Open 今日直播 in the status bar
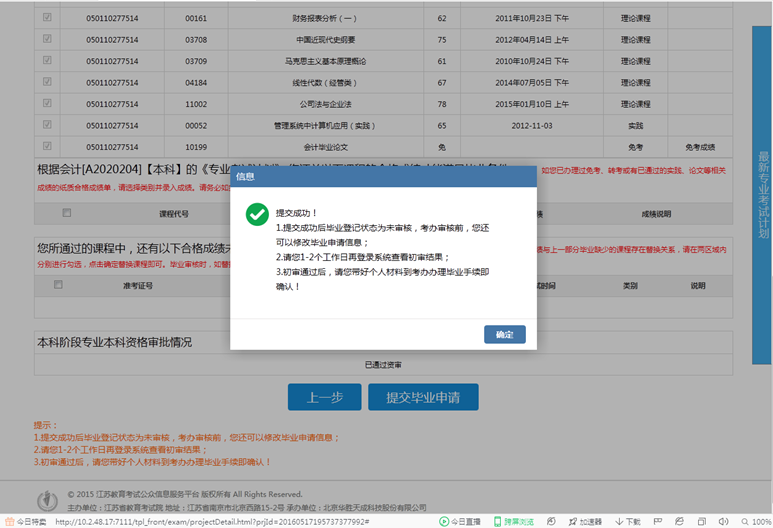This screenshot has height=528, width=773. [x=460, y=521]
